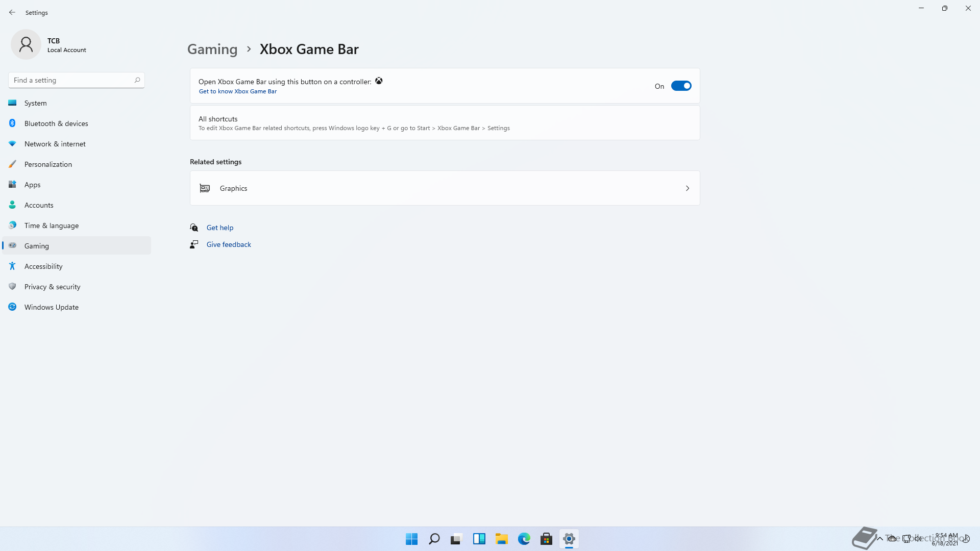Click the TCB user avatar icon
This screenshot has height=551, width=980.
(26, 45)
